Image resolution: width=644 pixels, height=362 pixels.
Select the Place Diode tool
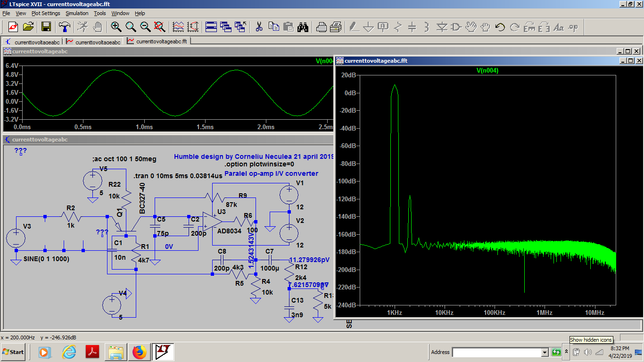pyautogui.click(x=442, y=26)
